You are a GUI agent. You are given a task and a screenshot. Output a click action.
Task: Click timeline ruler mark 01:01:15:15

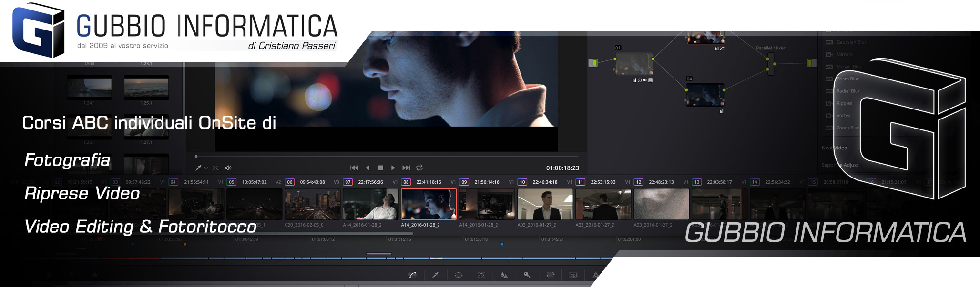[399, 239]
